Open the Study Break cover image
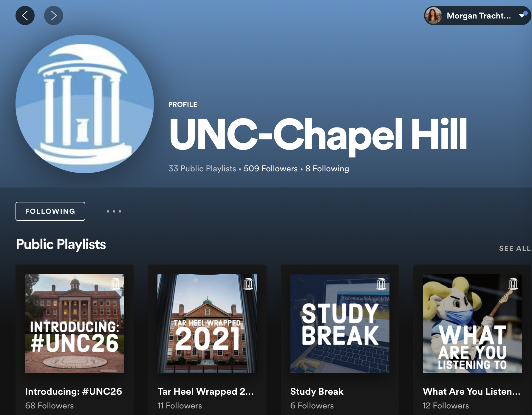532x415 pixels. point(340,324)
